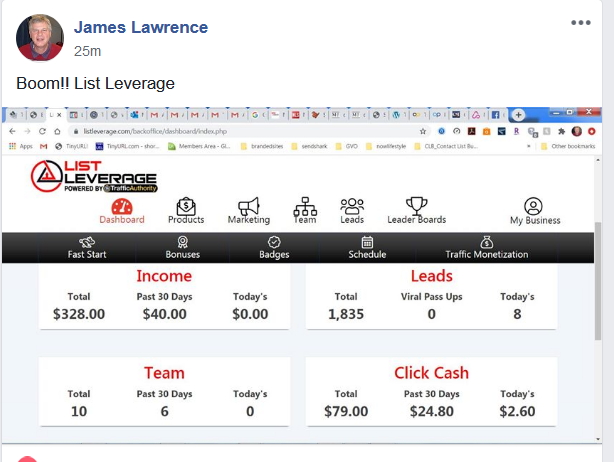The height and width of the screenshot is (462, 614).
Task: Click the scrollbar up arrow
Action: (598, 160)
